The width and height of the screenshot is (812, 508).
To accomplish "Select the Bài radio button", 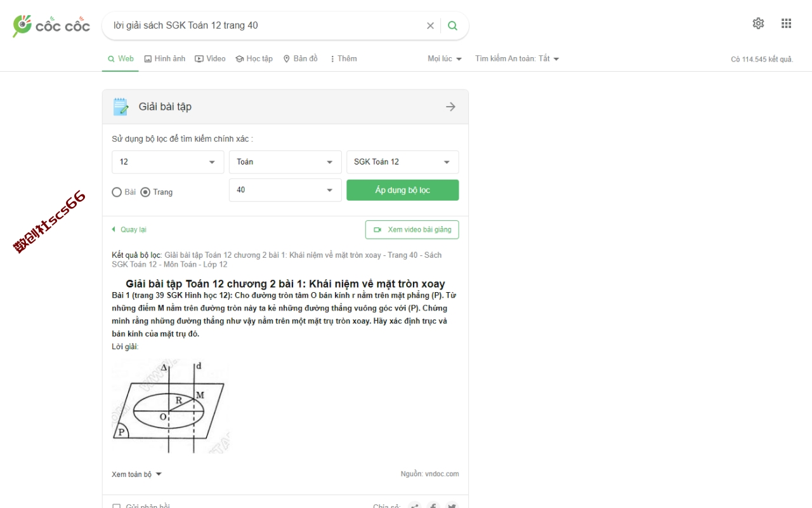I will pos(117,192).
